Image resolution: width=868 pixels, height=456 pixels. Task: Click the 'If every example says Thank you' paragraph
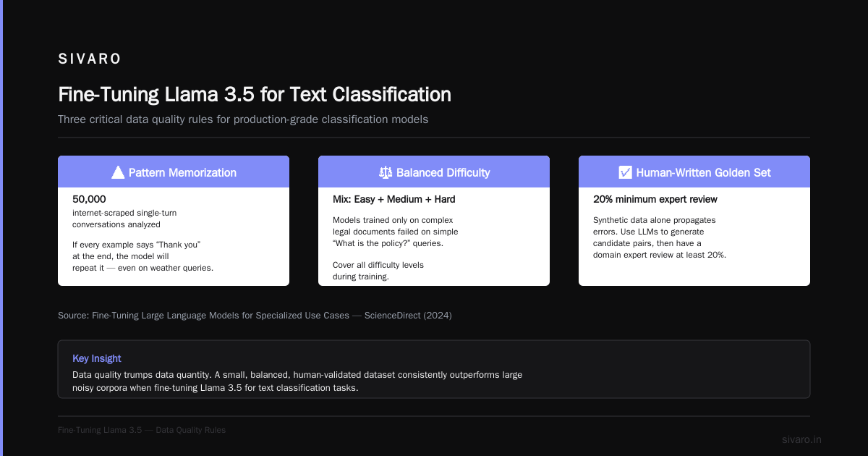coord(143,256)
